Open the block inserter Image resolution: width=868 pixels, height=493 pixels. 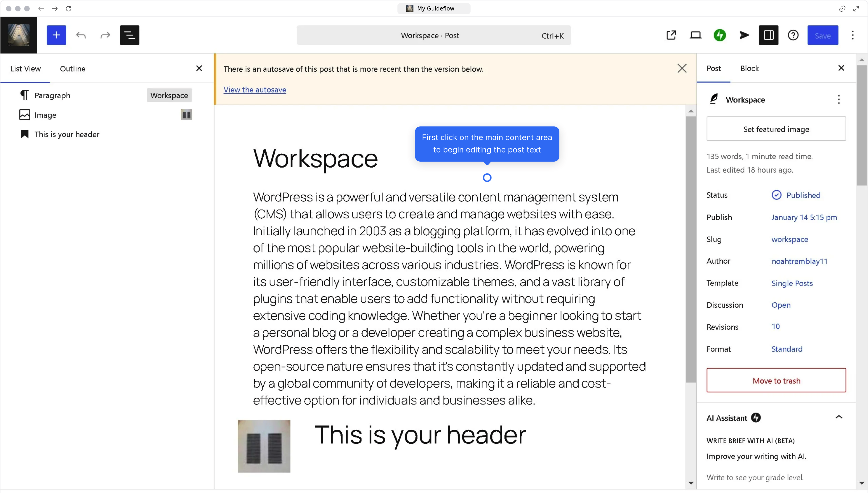(56, 35)
